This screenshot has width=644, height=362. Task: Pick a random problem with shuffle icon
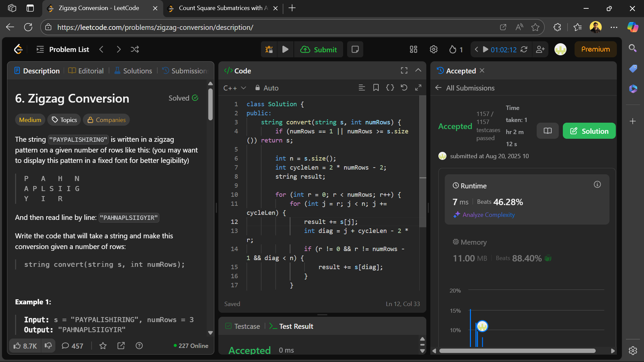pyautogui.click(x=135, y=50)
